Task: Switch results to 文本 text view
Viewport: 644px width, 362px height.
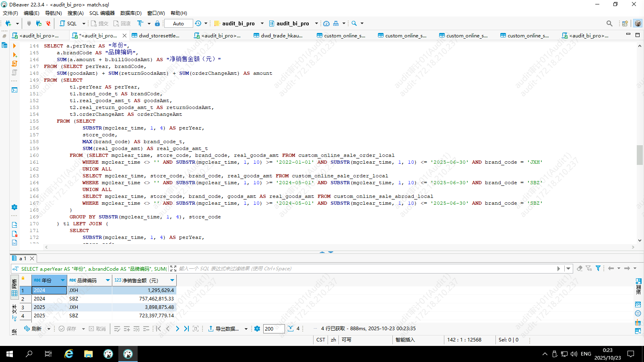Action: [14, 313]
